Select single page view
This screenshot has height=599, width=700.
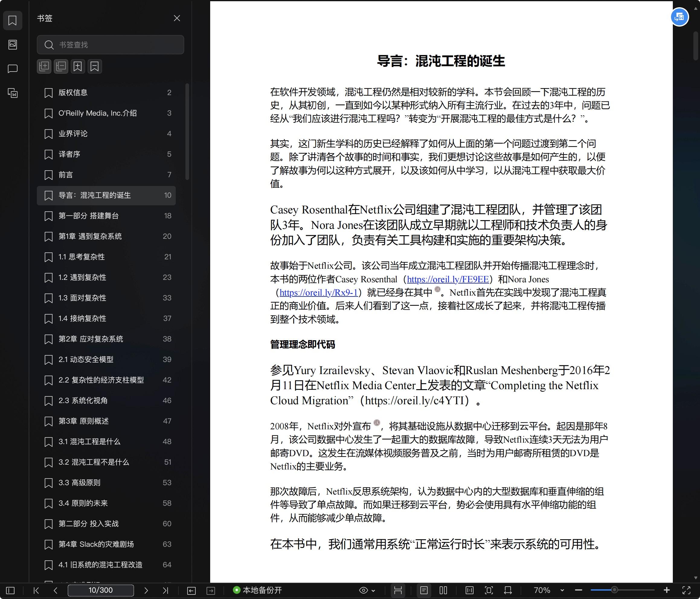[x=424, y=590]
